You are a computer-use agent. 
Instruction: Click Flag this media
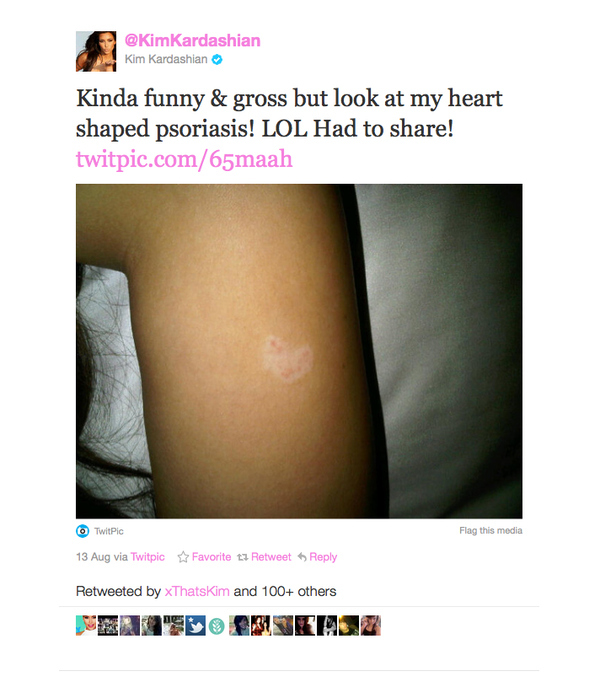(491, 531)
